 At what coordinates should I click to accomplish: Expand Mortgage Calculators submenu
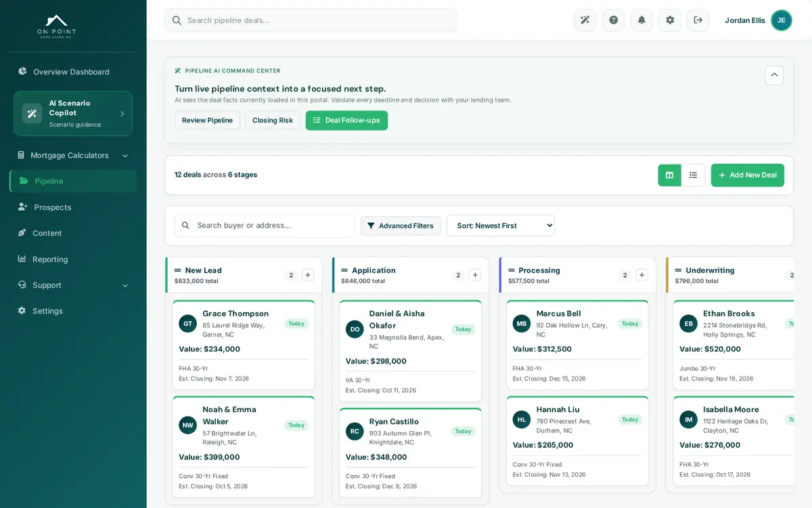coord(73,156)
